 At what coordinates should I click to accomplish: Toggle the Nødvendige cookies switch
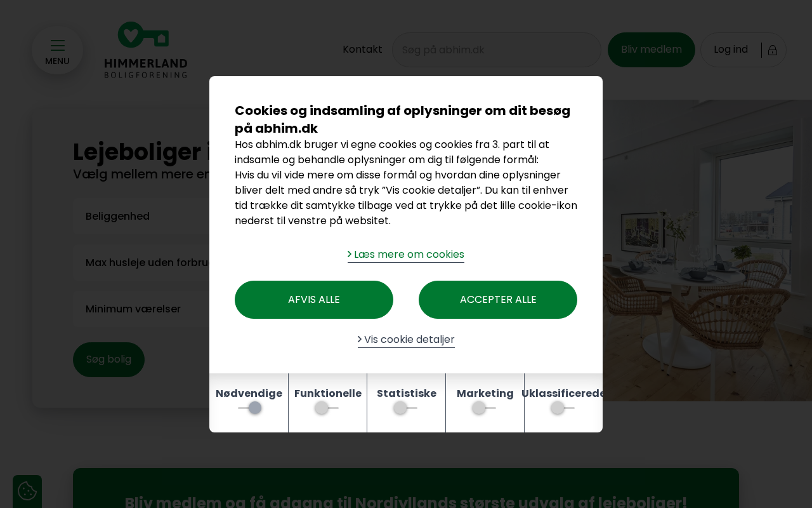pos(249,408)
